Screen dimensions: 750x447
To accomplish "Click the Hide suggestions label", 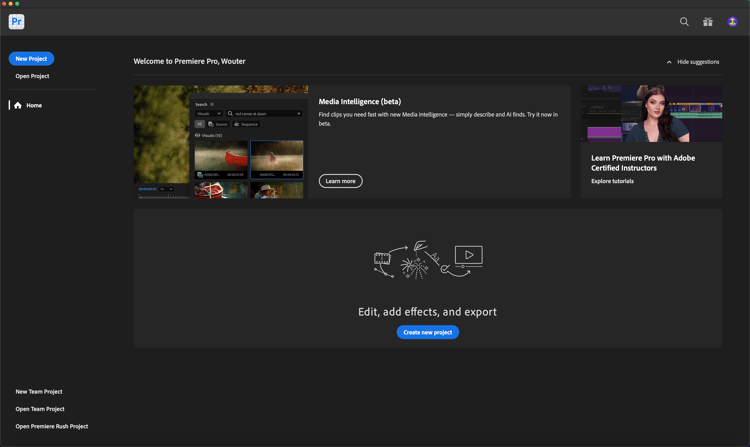I will click(698, 62).
